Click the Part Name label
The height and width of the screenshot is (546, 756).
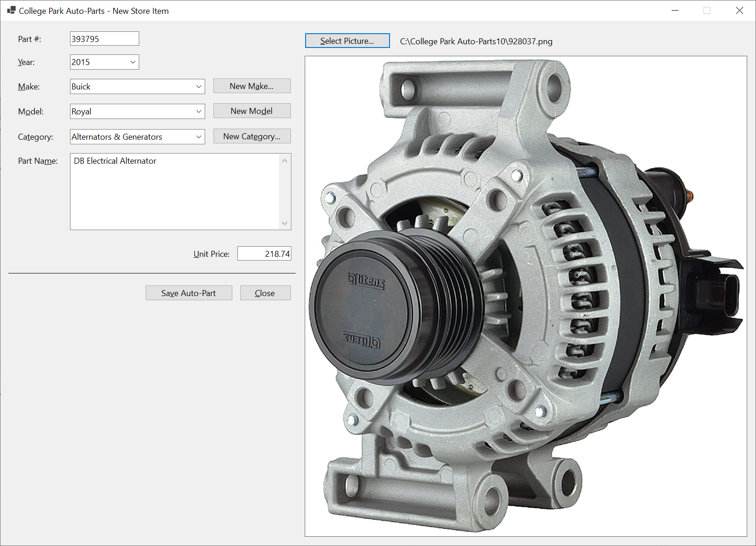(38, 161)
